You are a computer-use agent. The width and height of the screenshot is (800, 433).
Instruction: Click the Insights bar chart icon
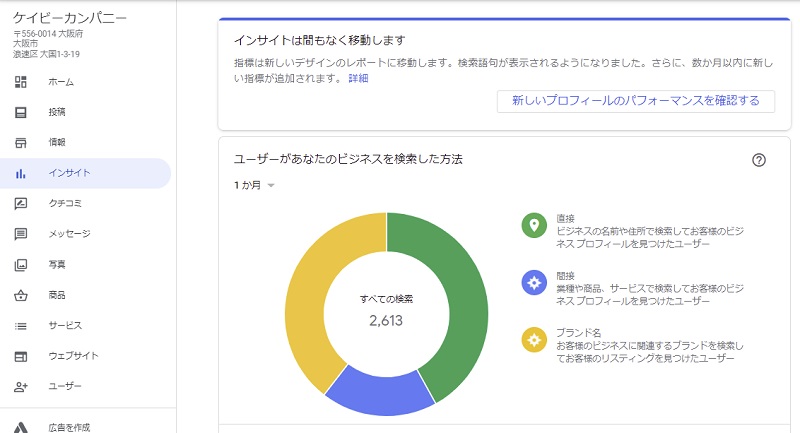coord(20,173)
